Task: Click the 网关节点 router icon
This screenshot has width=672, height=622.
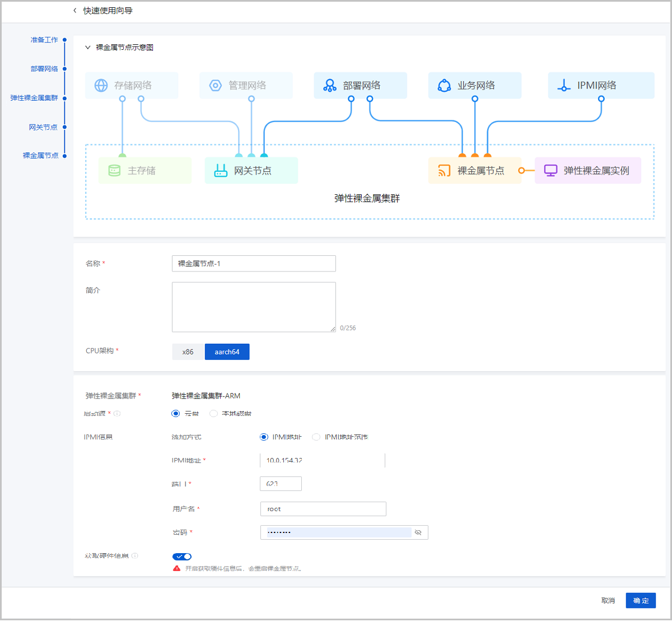Action: (x=221, y=170)
